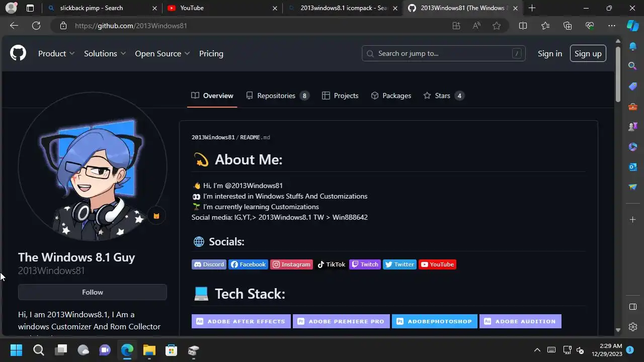Open the TikTok social badge

[331, 264]
